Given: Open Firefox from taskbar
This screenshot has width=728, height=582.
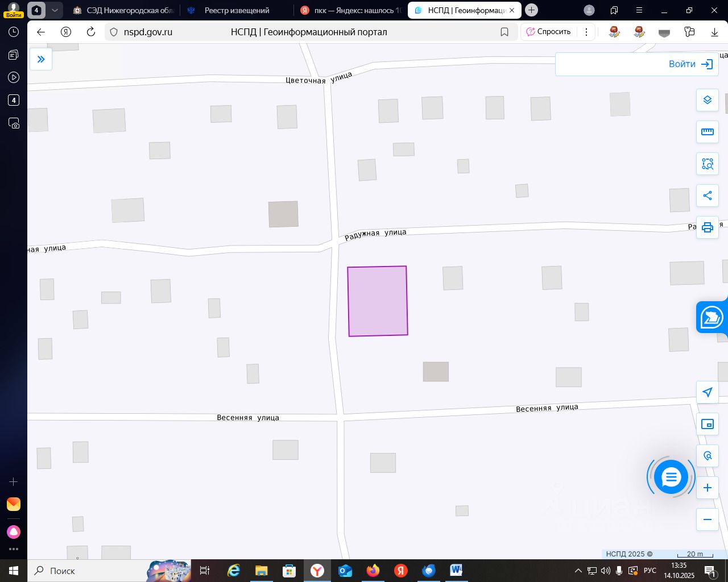Looking at the screenshot, I should pyautogui.click(x=373, y=571).
